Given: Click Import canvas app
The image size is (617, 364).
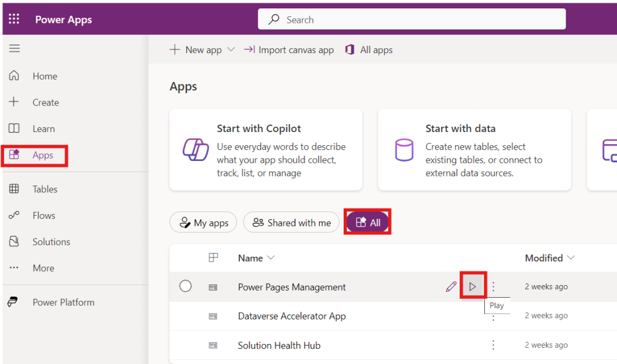Looking at the screenshot, I should click(x=288, y=50).
